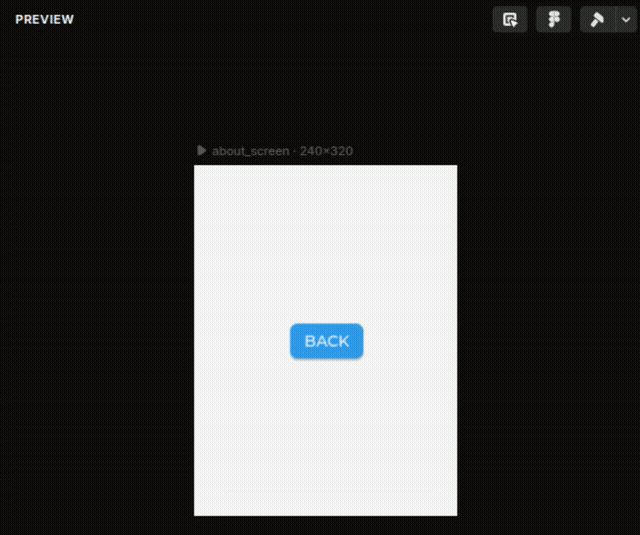Run the about_screen preview with play icon
Image resolution: width=640 pixels, height=535 pixels.
202,151
